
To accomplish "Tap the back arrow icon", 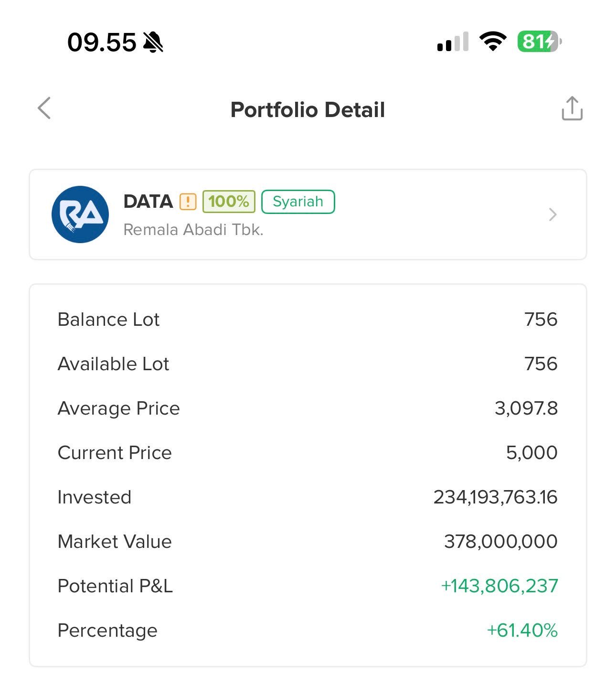I will tap(44, 108).
